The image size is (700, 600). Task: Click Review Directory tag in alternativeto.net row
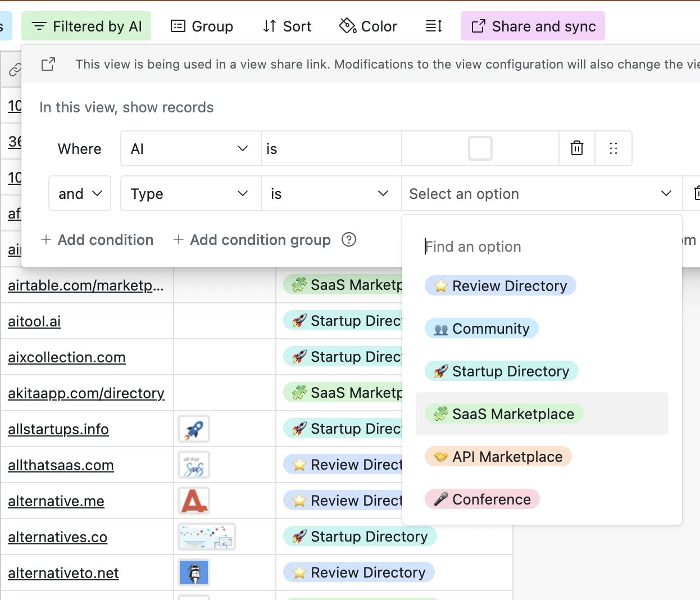click(359, 572)
